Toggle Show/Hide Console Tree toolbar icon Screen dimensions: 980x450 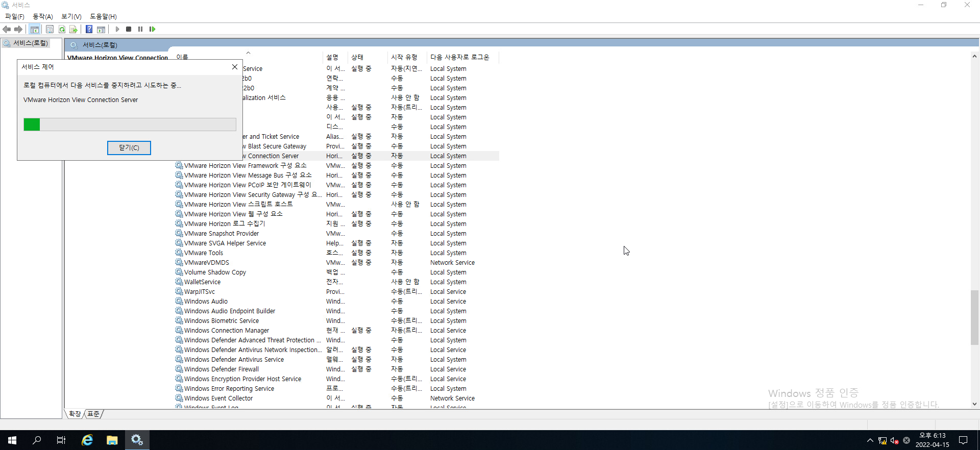35,29
